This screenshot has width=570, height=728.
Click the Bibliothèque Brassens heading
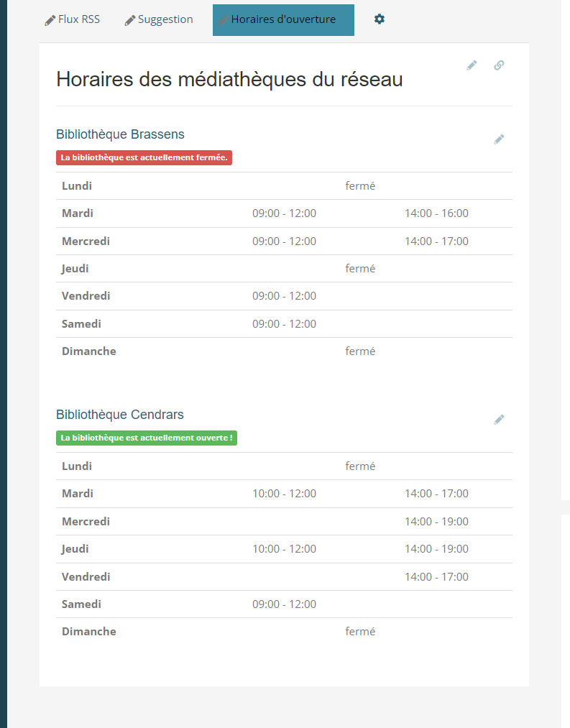120,134
